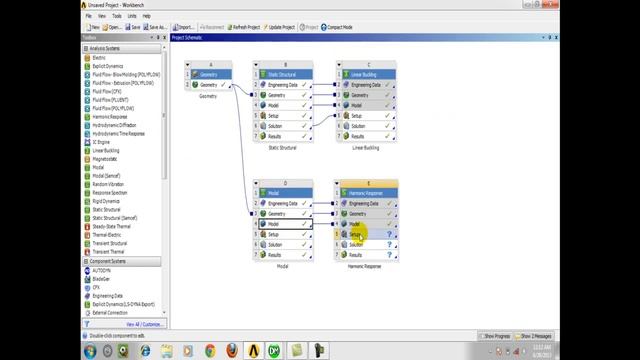Click the View All / Customize... link
The width and height of the screenshot is (640, 360).
144,324
